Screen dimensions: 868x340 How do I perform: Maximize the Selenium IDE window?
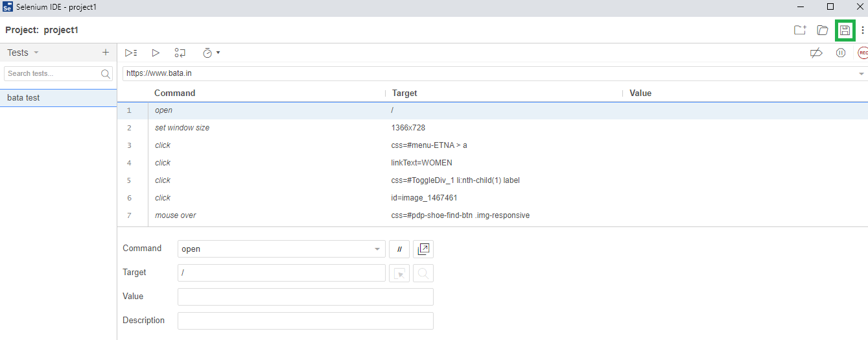coord(830,6)
